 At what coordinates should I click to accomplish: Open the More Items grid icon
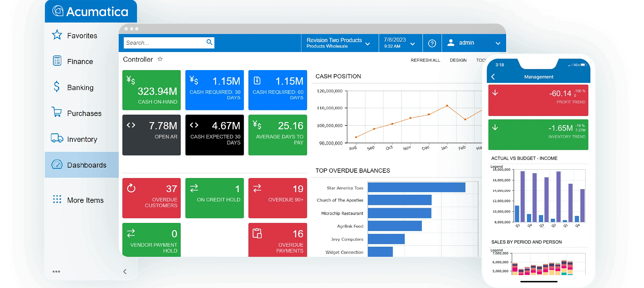(57, 199)
